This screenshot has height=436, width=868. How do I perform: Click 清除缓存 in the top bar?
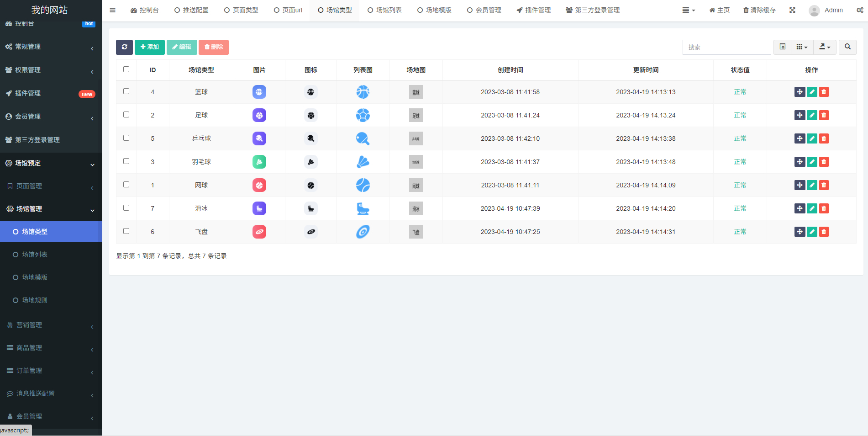[x=759, y=10]
